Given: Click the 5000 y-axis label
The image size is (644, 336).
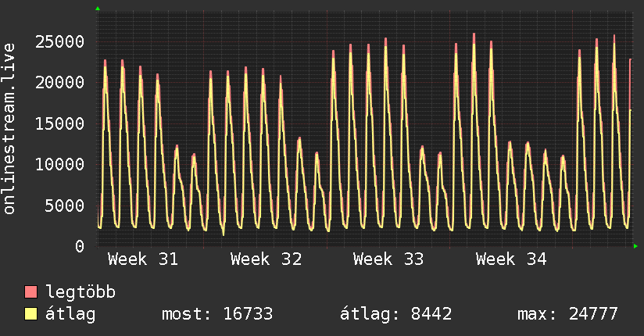Looking at the screenshot, I should click(65, 206).
